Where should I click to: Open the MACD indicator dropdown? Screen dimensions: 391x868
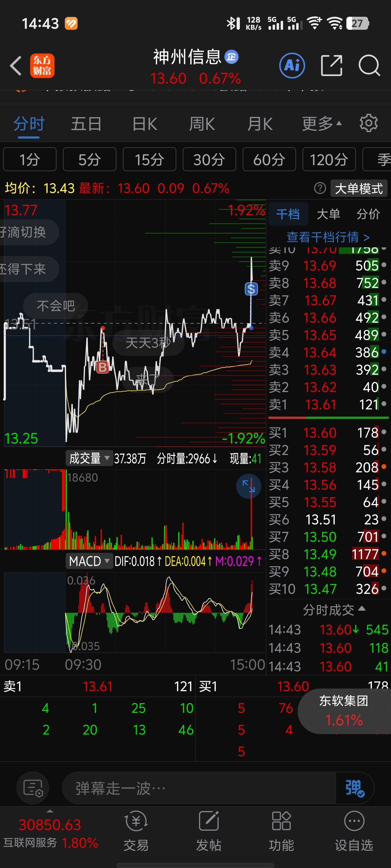[89, 561]
